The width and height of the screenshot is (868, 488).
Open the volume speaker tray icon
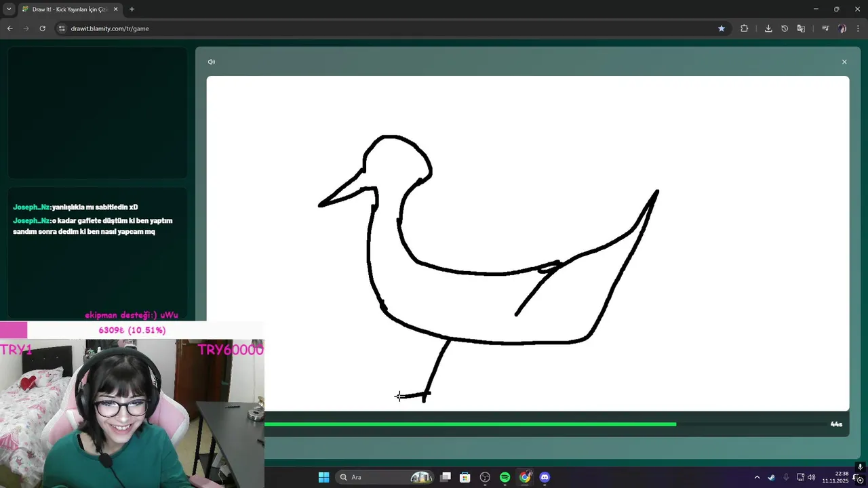pos(812,477)
